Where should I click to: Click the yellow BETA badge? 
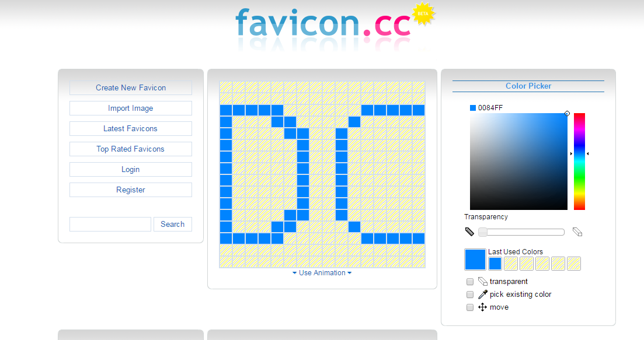point(423,14)
